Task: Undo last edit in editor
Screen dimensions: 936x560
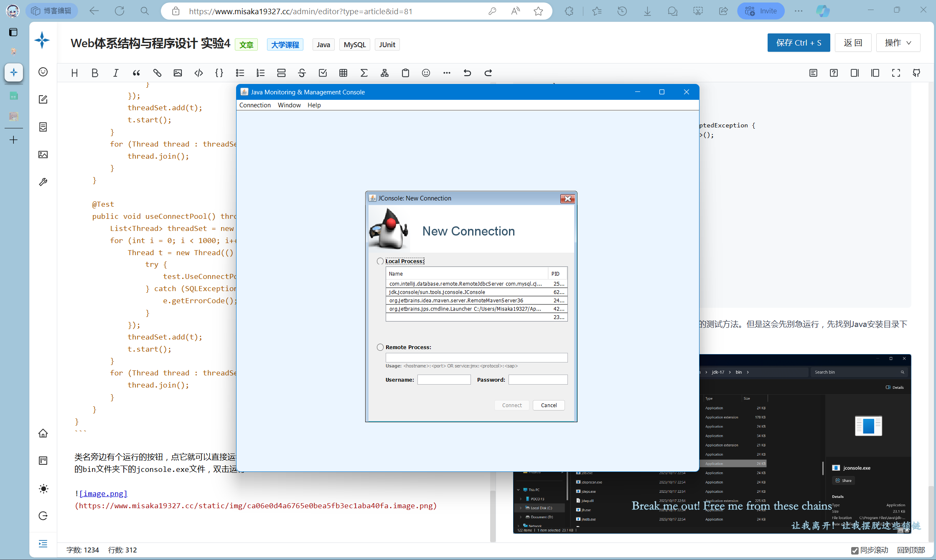Action: (x=467, y=73)
